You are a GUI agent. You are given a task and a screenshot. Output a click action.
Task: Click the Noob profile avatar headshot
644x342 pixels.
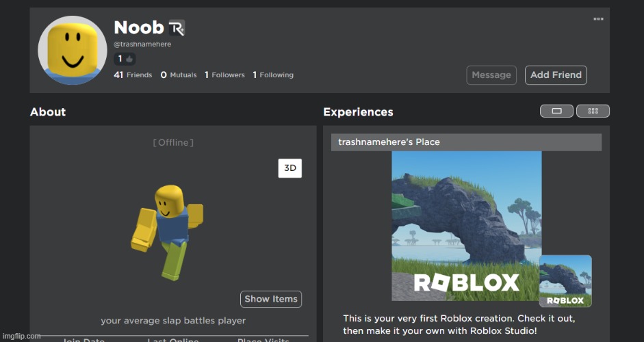pos(73,50)
